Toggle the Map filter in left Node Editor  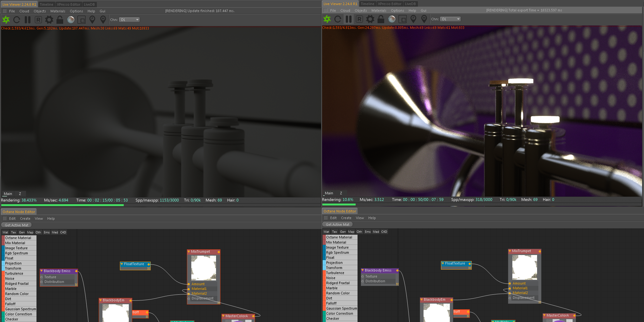coord(30,232)
